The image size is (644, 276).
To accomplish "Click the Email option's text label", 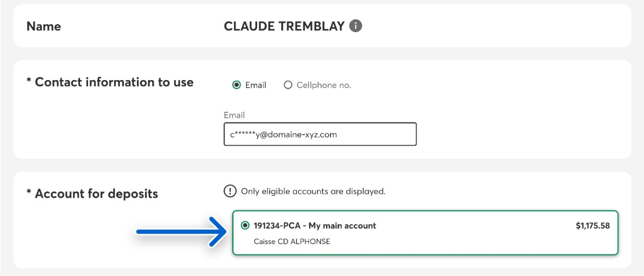I will pos(256,85).
